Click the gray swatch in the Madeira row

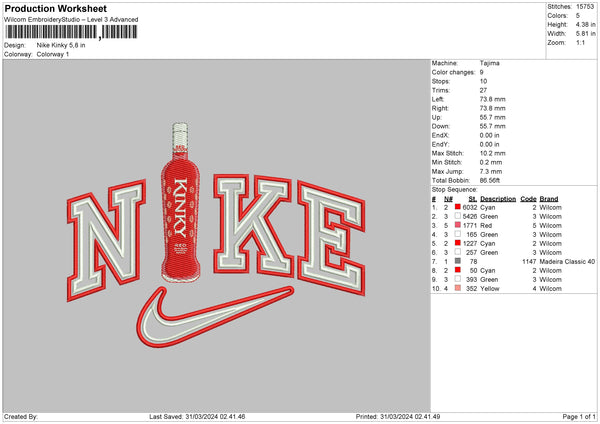[x=458, y=261]
